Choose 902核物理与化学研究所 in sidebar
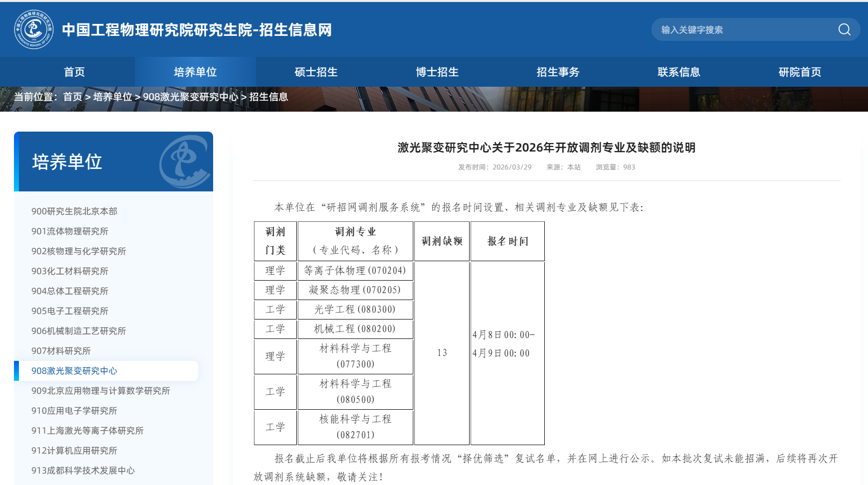This screenshot has width=868, height=485. click(x=79, y=251)
